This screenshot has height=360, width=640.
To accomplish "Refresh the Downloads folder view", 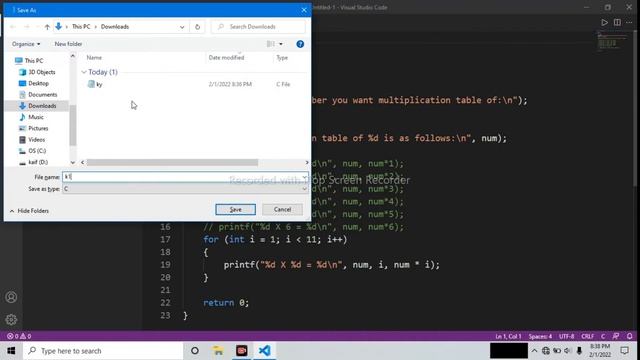I will 198,27.
